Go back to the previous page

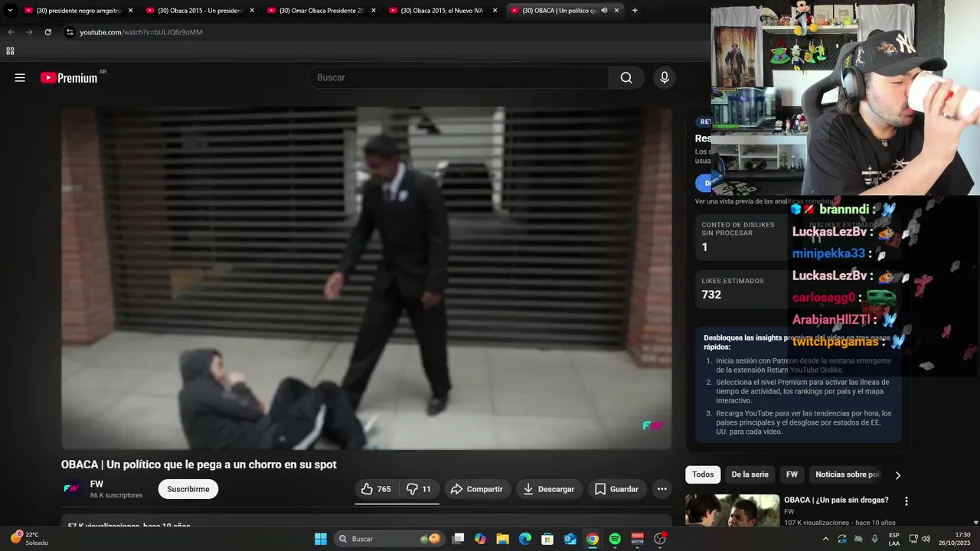[11, 32]
